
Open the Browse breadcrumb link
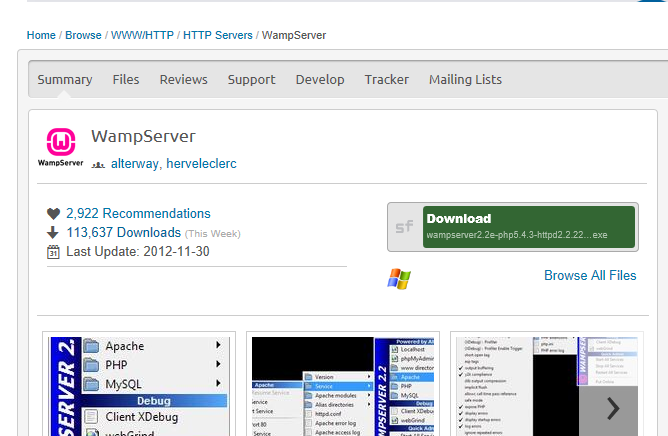pyautogui.click(x=83, y=35)
